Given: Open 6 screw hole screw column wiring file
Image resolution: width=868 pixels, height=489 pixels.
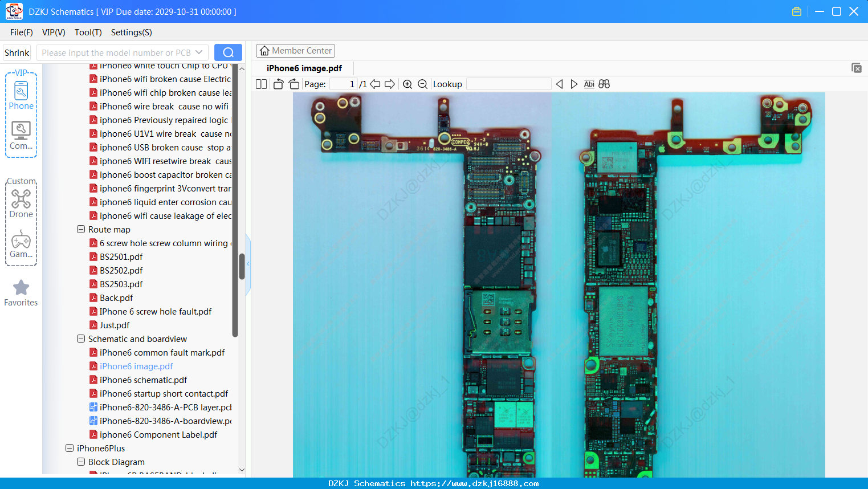Looking at the screenshot, I should [161, 243].
